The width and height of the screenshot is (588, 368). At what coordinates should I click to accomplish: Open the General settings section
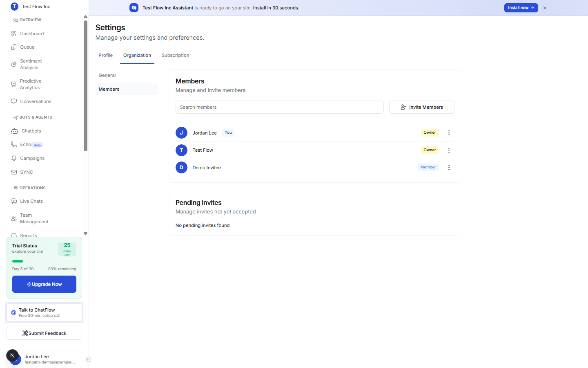coord(127,75)
